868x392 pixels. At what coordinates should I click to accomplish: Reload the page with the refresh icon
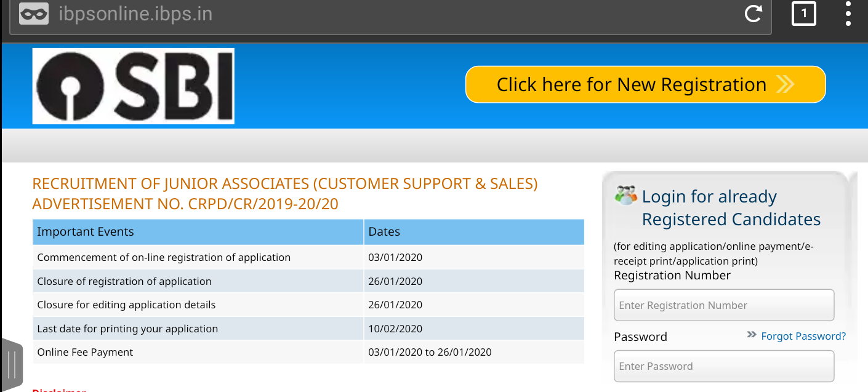[753, 14]
